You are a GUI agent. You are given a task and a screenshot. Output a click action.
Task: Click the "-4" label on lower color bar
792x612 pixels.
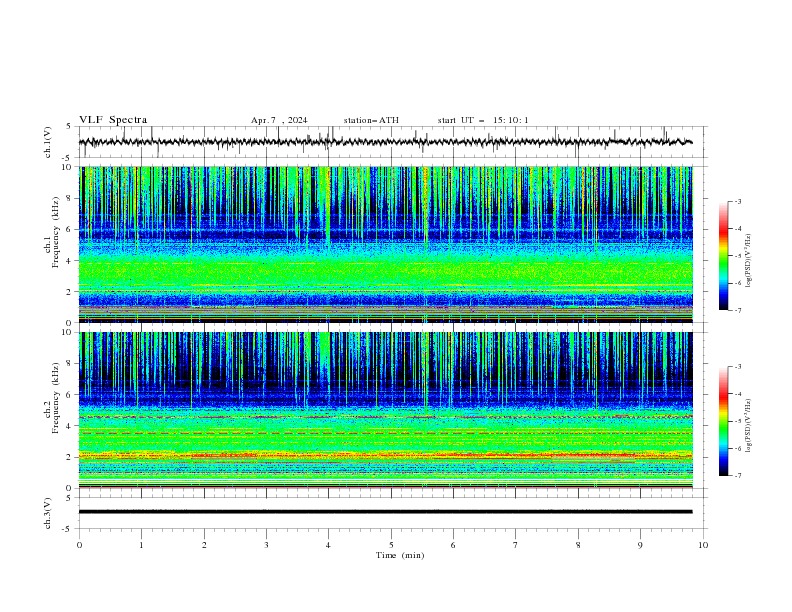click(x=737, y=394)
